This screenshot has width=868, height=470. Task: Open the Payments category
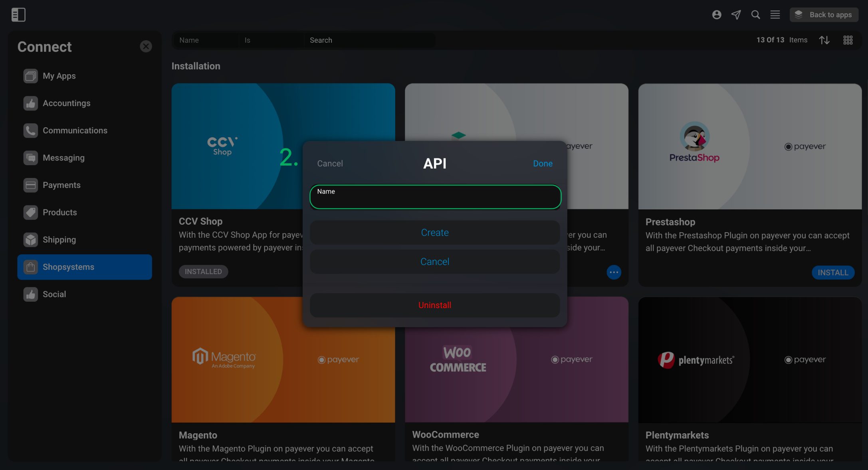tap(85, 185)
